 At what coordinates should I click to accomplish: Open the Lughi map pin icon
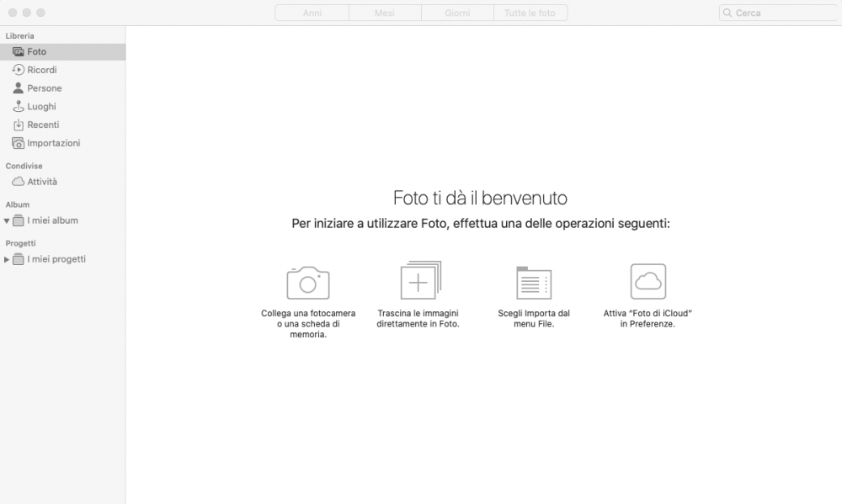click(x=19, y=106)
